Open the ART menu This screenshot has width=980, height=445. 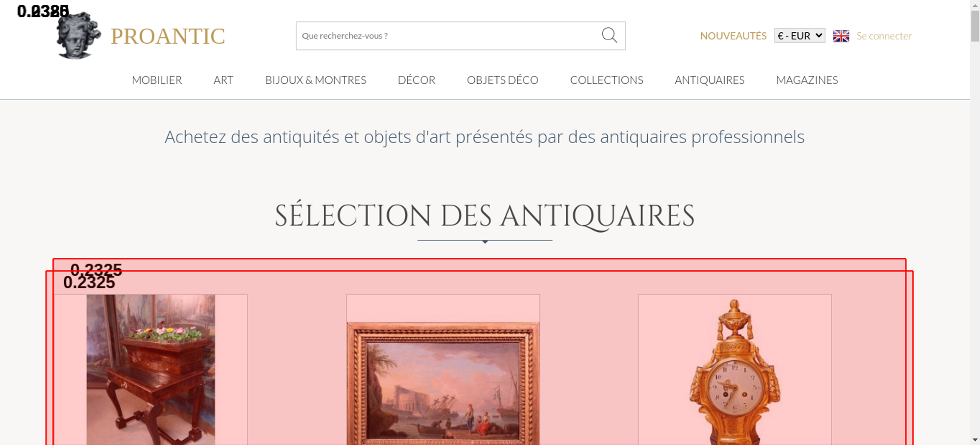223,80
